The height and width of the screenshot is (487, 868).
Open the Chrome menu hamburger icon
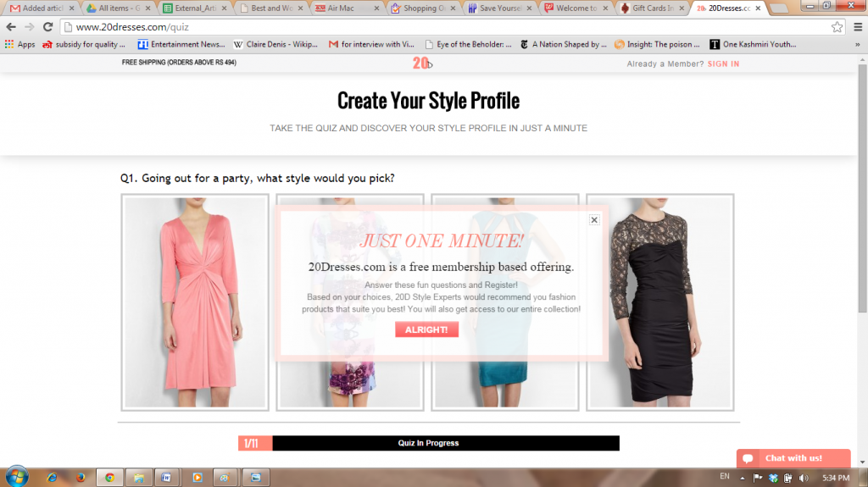pos(858,26)
